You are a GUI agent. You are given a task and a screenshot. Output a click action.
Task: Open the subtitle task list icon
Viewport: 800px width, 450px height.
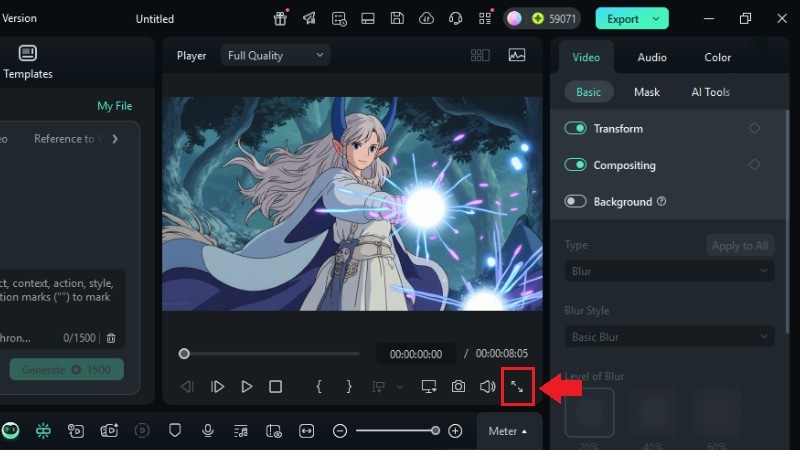tap(339, 19)
